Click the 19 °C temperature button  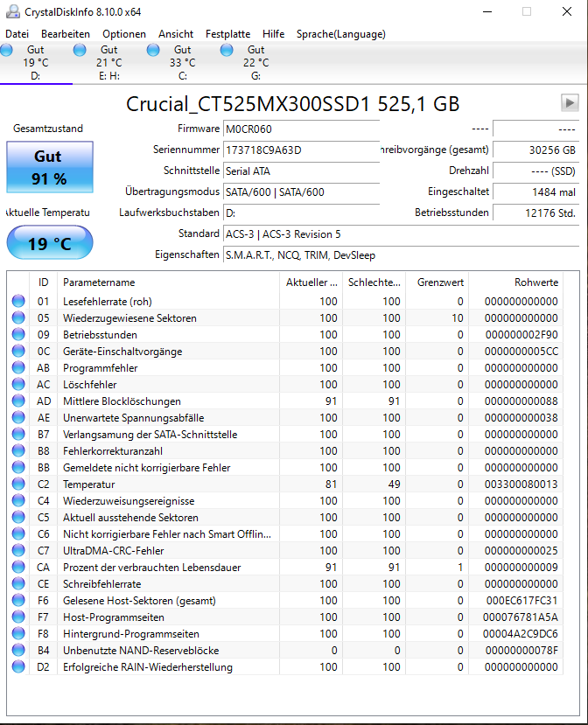click(x=50, y=243)
